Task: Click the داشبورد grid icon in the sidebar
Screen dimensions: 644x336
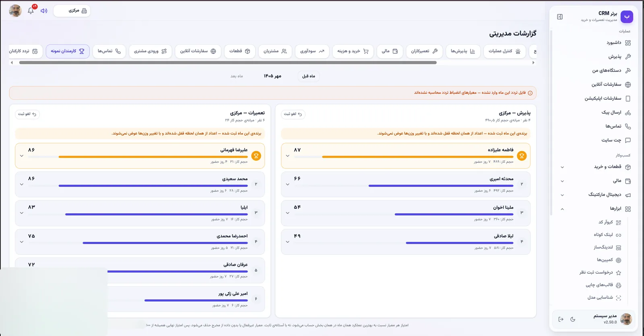Action: coord(628,43)
